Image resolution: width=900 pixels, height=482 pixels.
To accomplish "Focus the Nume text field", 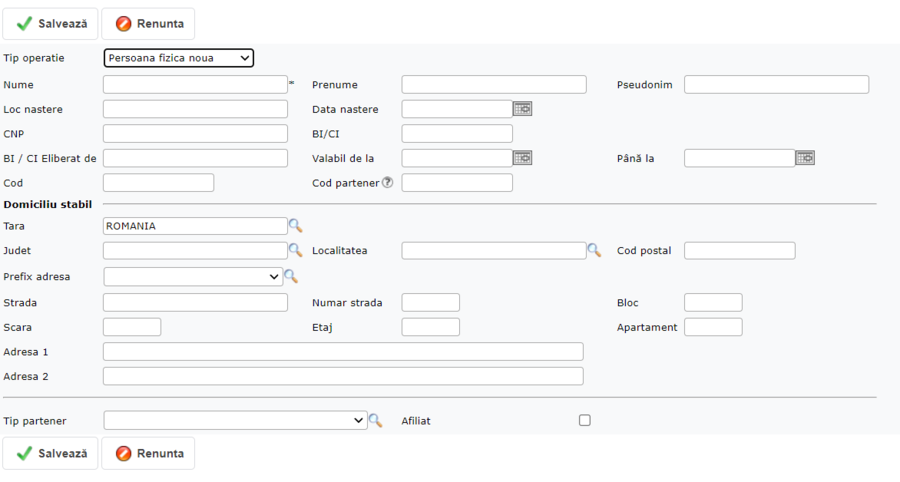I will 195,85.
